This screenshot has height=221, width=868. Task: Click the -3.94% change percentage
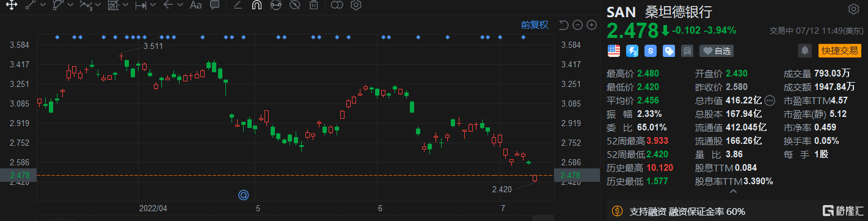coord(720,30)
